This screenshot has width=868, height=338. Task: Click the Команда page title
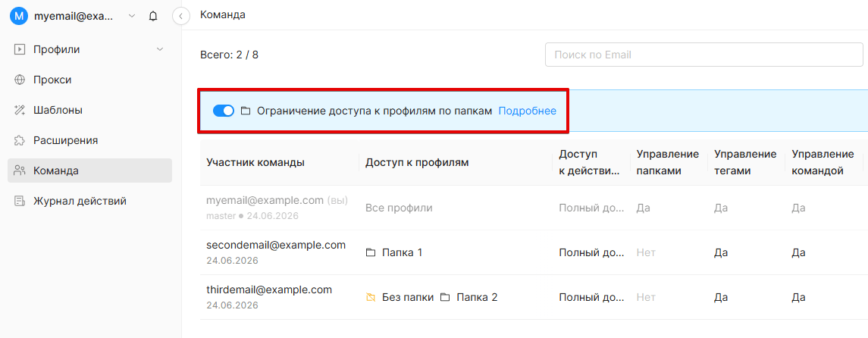coord(223,15)
